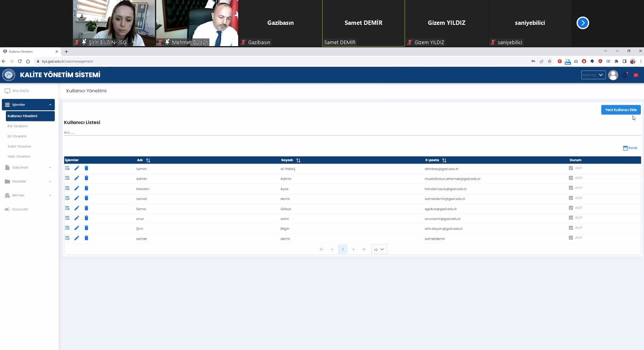Open browser tab search chevron

click(605, 51)
